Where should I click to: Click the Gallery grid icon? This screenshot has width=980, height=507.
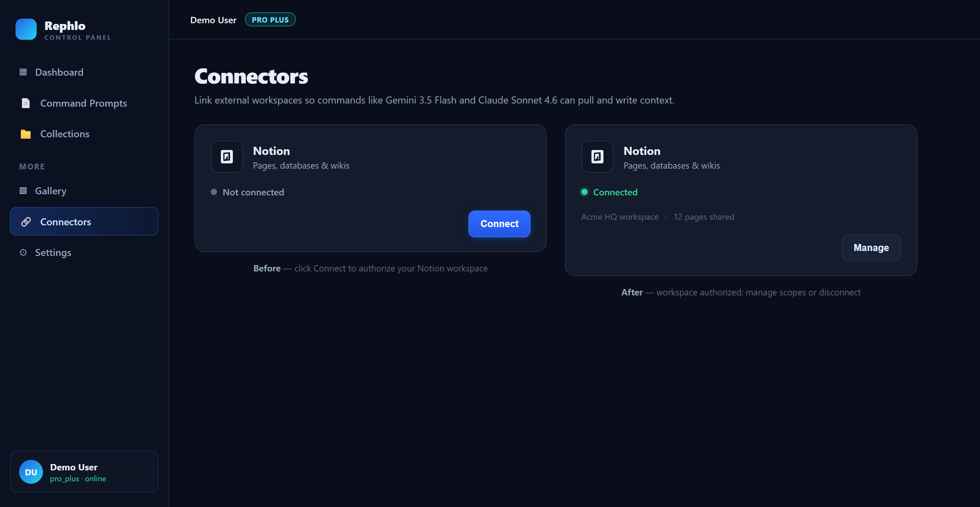tap(23, 190)
